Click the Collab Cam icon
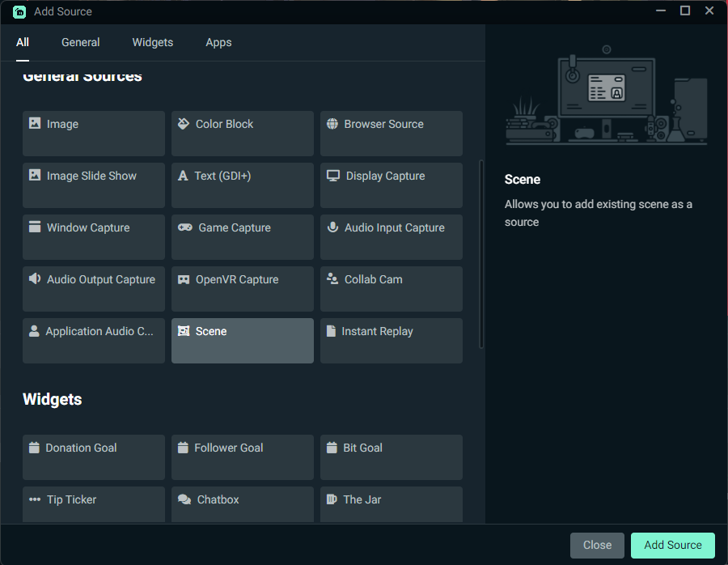This screenshot has width=728, height=565. click(332, 279)
